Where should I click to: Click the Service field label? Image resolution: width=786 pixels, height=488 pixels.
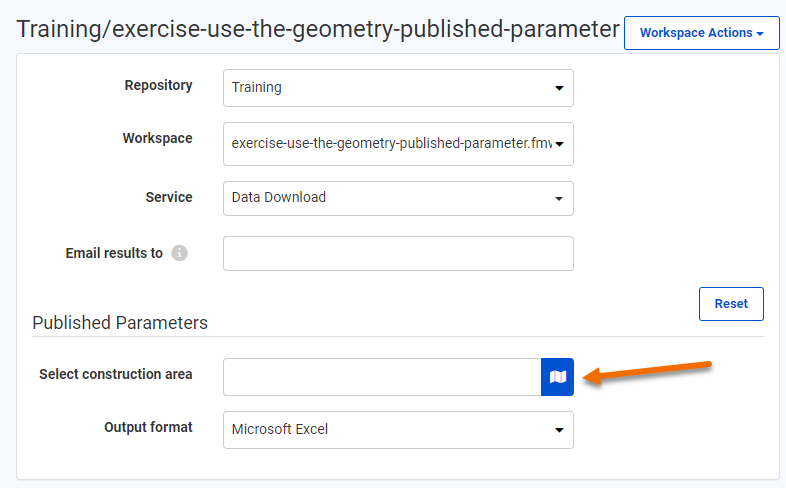169,197
